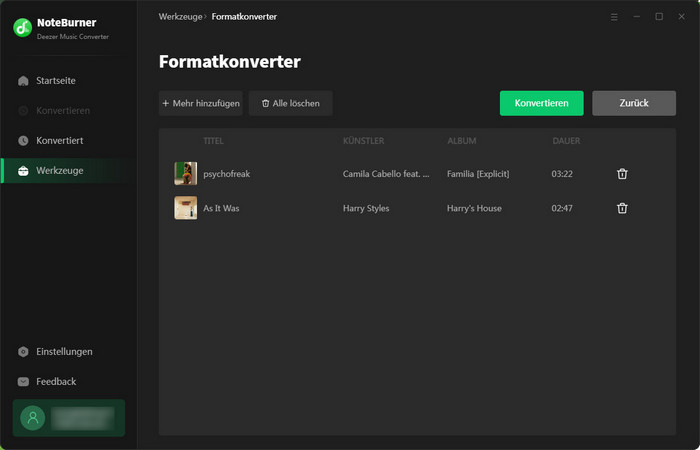700x450 pixels.
Task: Close the NoteBurner window
Action: [x=682, y=17]
